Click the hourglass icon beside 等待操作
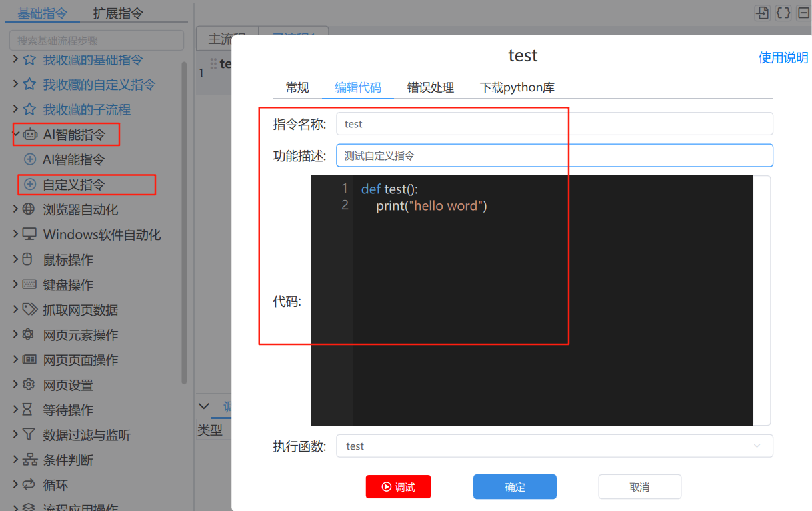Screen dimensions: 812x511 point(27,409)
